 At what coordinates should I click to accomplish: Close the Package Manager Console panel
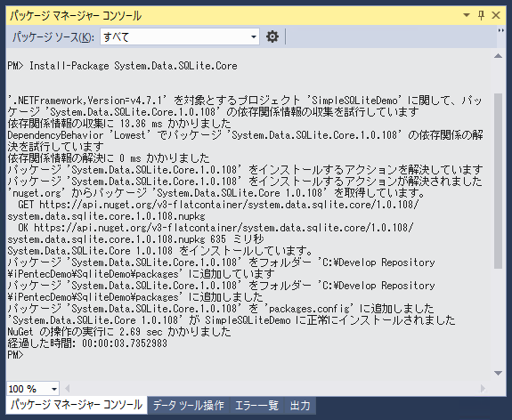point(496,15)
